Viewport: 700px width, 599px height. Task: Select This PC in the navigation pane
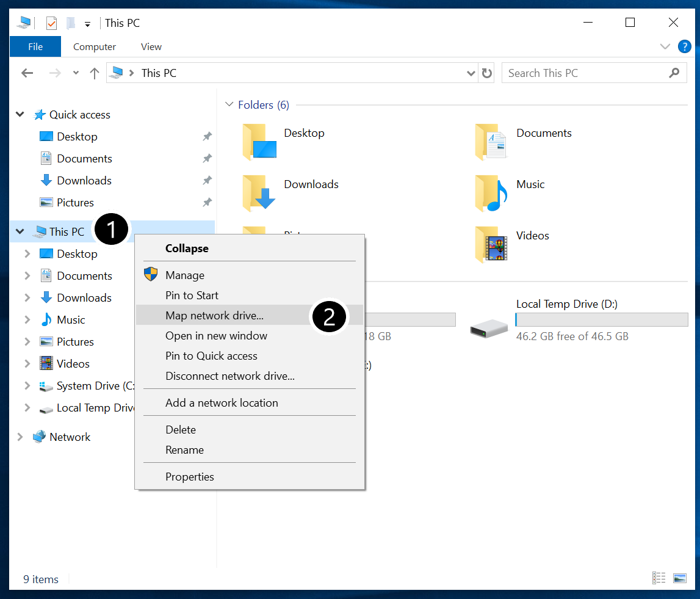67,231
